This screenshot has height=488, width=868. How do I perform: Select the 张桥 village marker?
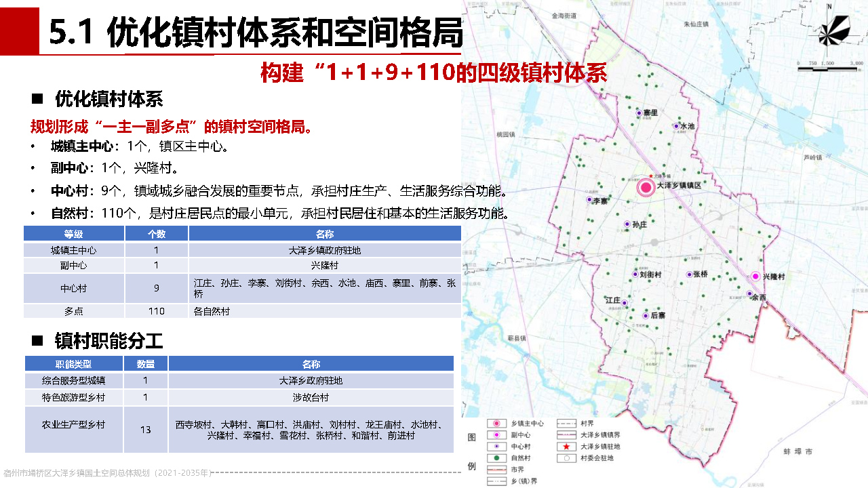coord(688,274)
